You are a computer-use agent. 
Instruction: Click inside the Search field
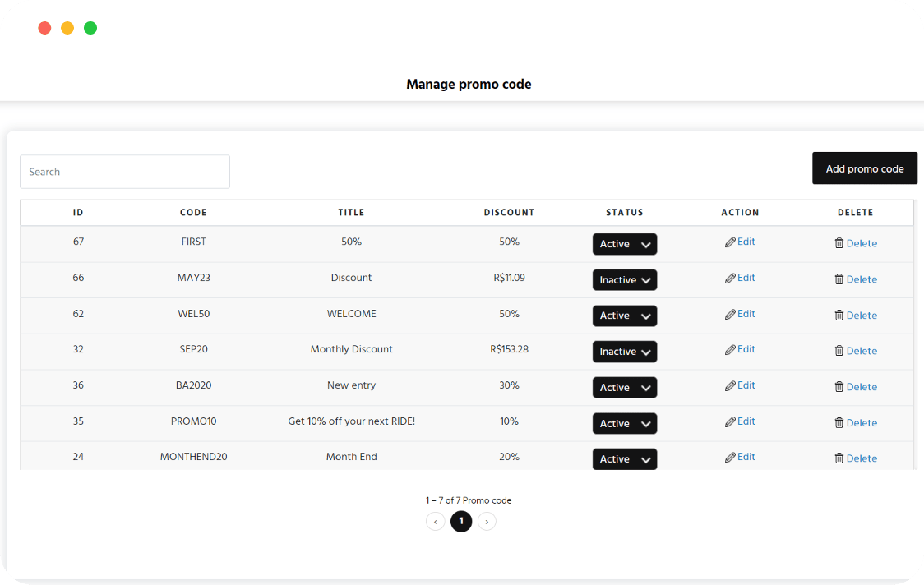[124, 171]
